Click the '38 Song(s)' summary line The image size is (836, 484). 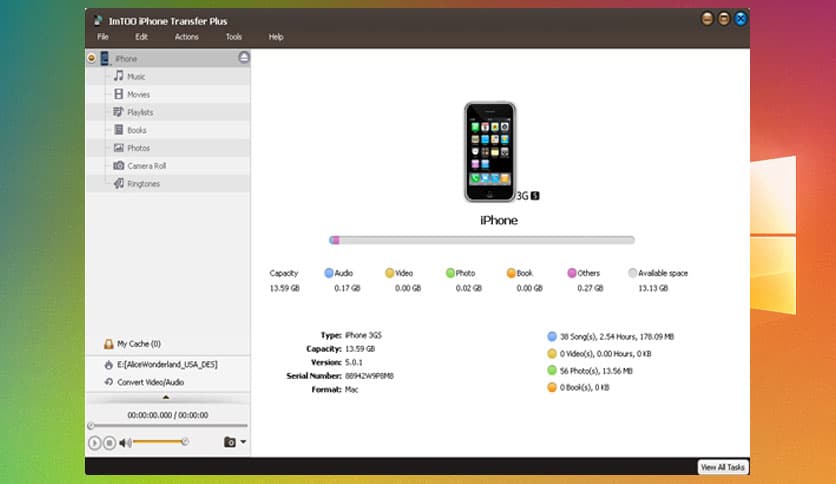tap(617, 336)
